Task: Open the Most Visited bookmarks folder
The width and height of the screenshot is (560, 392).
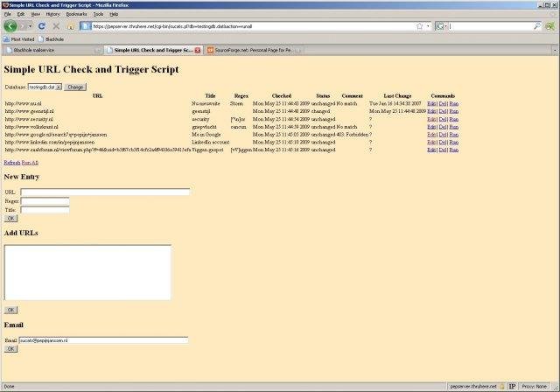Action: (x=18, y=39)
